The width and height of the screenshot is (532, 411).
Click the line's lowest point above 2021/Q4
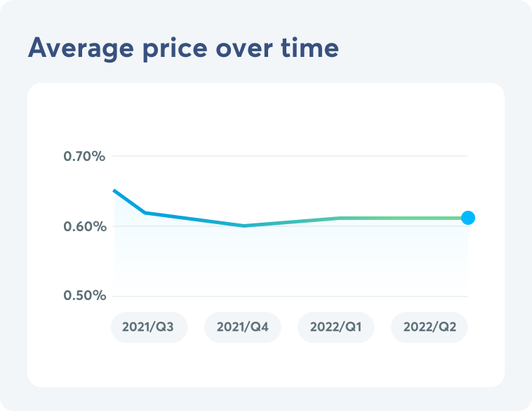point(244,226)
